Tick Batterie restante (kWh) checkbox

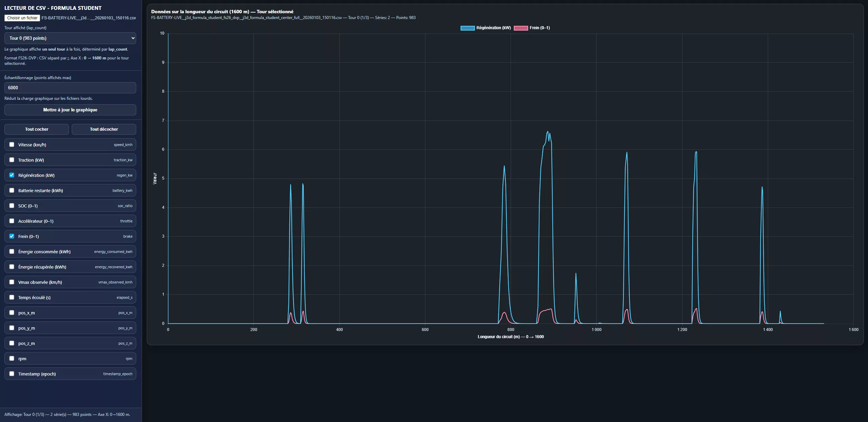12,190
